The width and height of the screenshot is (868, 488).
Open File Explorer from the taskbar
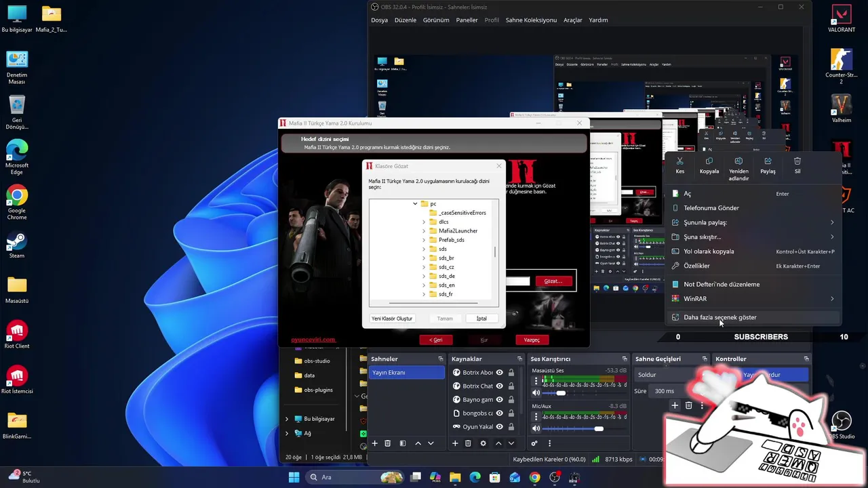point(455,477)
